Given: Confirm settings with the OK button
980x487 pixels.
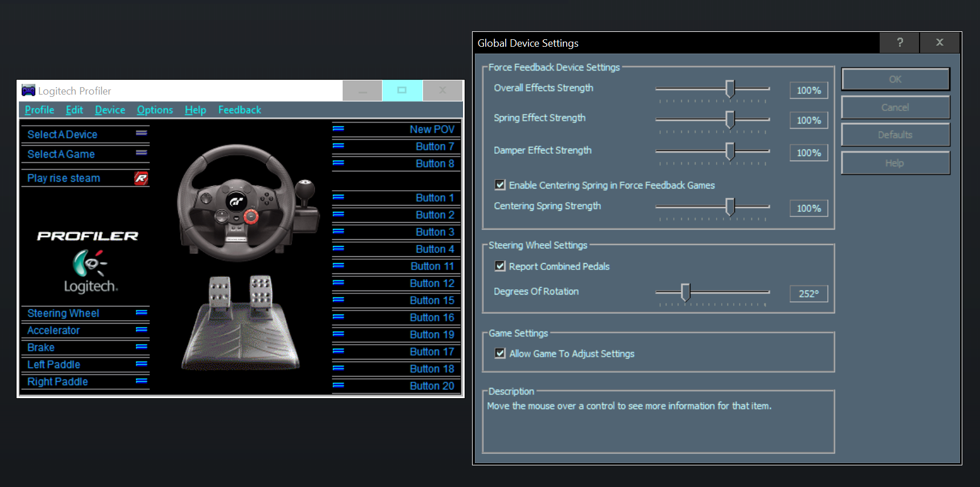Looking at the screenshot, I should click(895, 79).
